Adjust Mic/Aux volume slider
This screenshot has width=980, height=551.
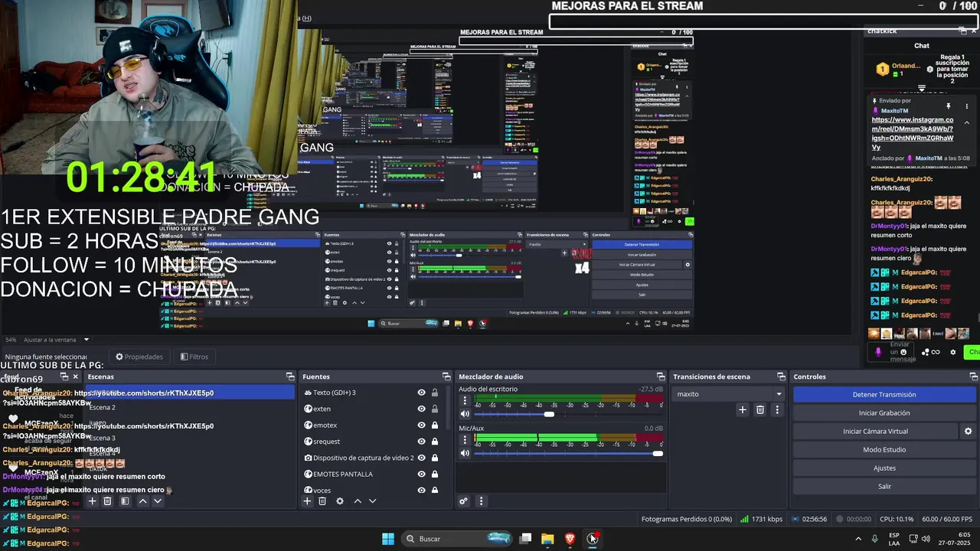[x=658, y=453]
